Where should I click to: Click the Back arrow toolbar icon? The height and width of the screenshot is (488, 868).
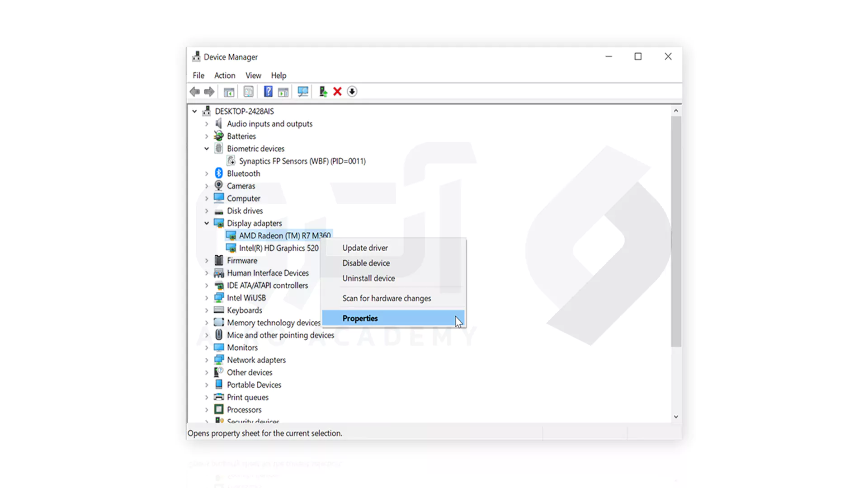195,92
